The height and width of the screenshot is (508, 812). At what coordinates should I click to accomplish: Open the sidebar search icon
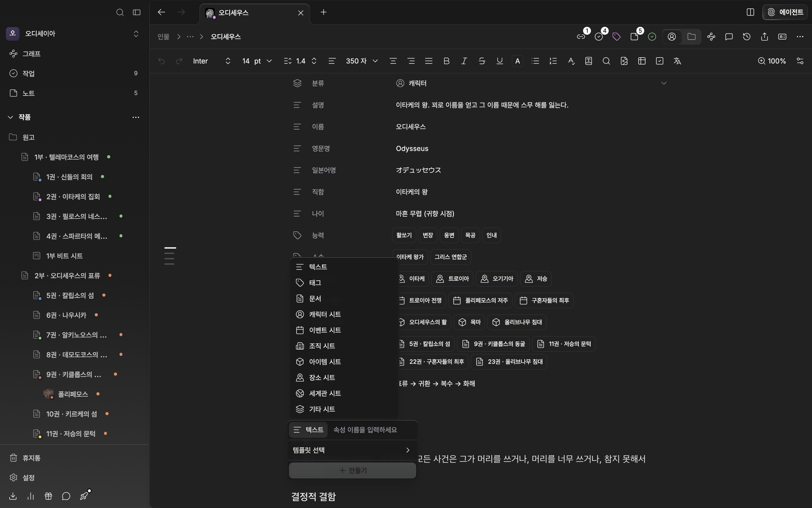[120, 12]
